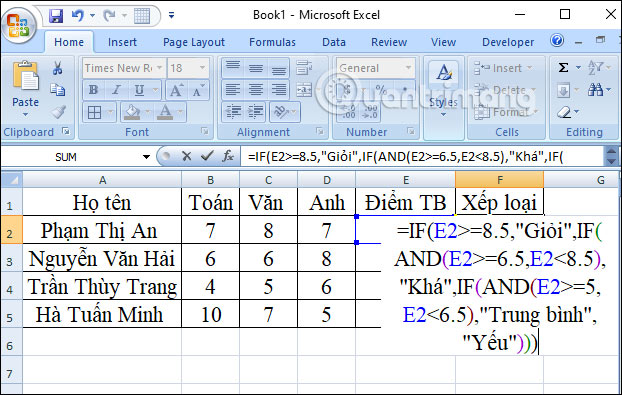
Task: Select column F header
Action: tap(499, 180)
